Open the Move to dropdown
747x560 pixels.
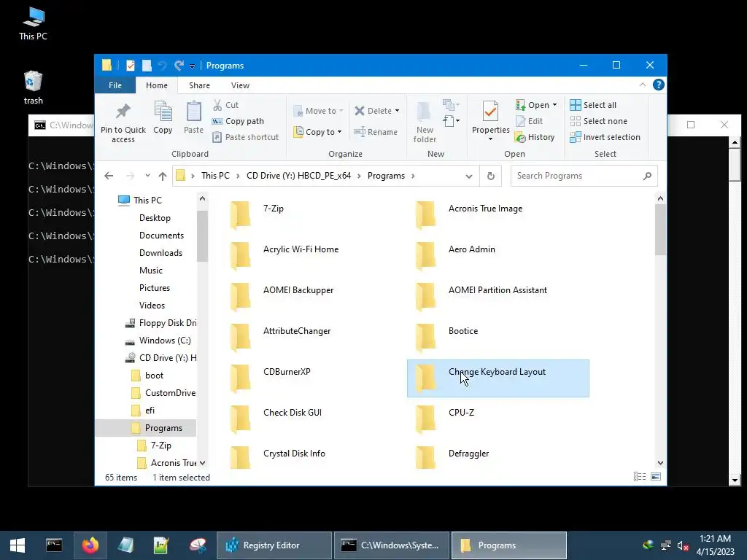click(x=318, y=111)
